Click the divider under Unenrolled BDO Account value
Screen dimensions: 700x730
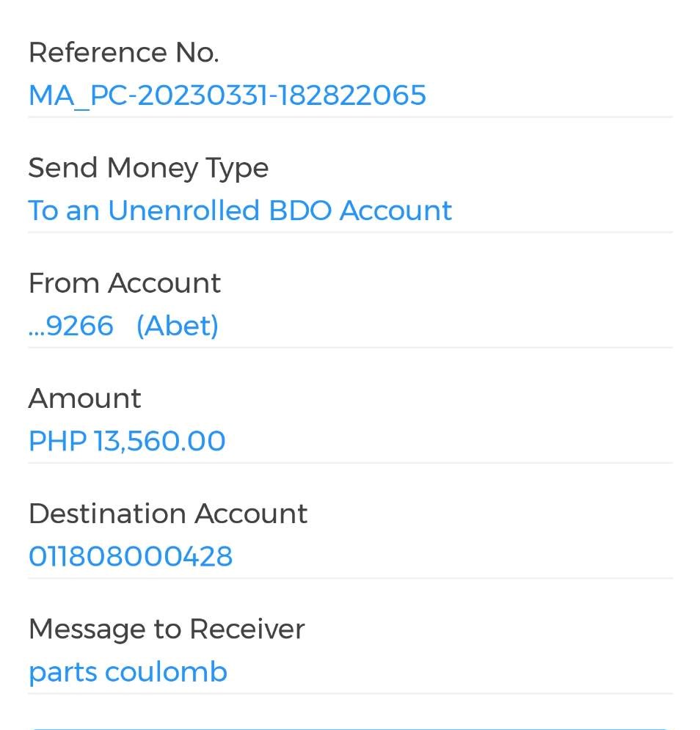click(x=350, y=232)
